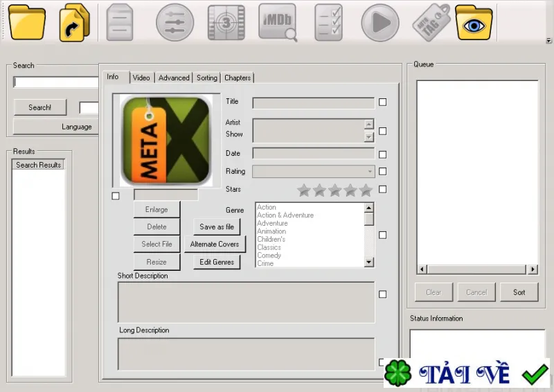Image resolution: width=554 pixels, height=392 pixels.
Task: Tick the checkbox beside the Date field
Action: (382, 154)
